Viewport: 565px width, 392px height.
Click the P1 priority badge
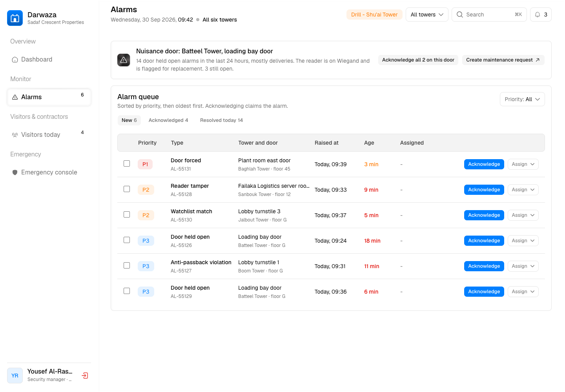coord(145,164)
